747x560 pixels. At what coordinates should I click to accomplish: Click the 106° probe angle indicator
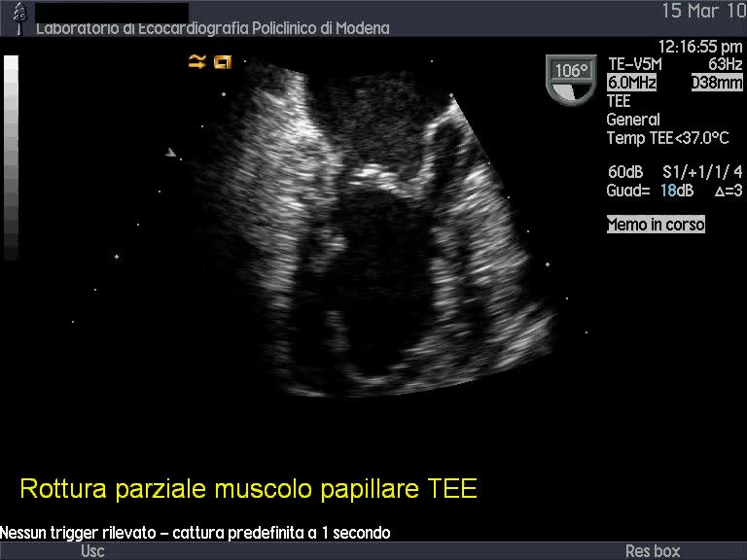[x=571, y=80]
